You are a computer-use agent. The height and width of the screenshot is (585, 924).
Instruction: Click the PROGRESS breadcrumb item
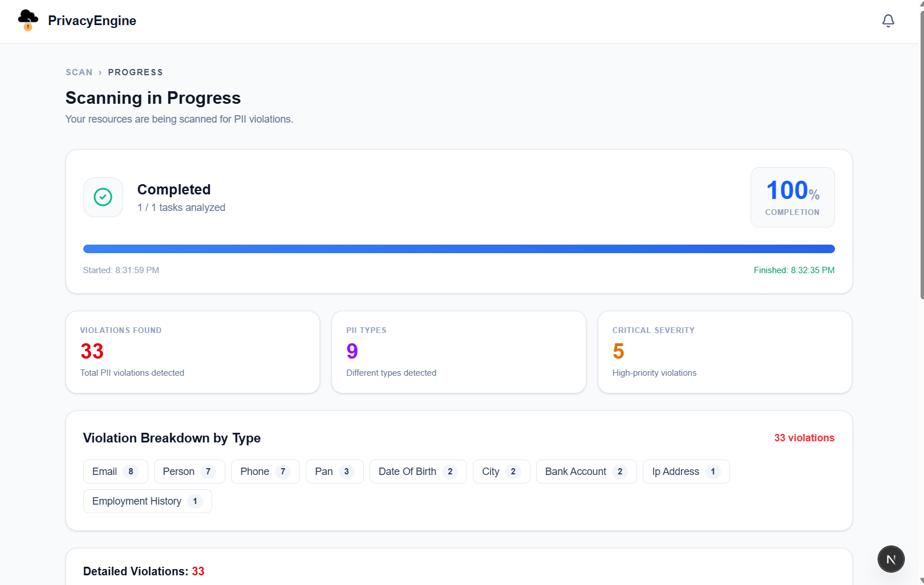pyautogui.click(x=135, y=72)
